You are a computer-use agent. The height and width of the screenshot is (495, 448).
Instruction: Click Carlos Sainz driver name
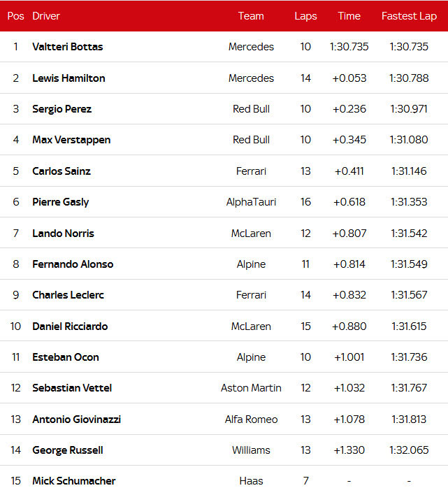(x=62, y=171)
